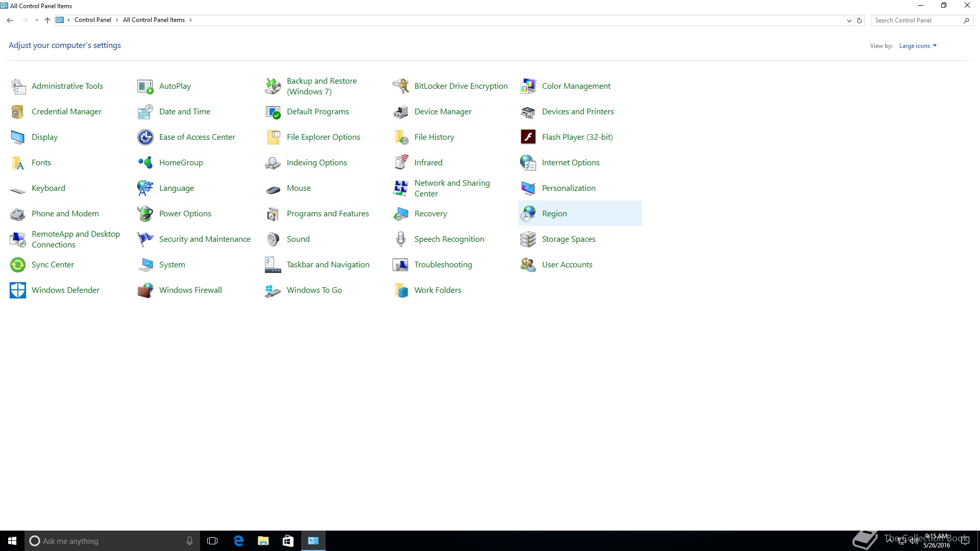Open the Language link
Viewport: 980px width, 551px height.
[177, 188]
